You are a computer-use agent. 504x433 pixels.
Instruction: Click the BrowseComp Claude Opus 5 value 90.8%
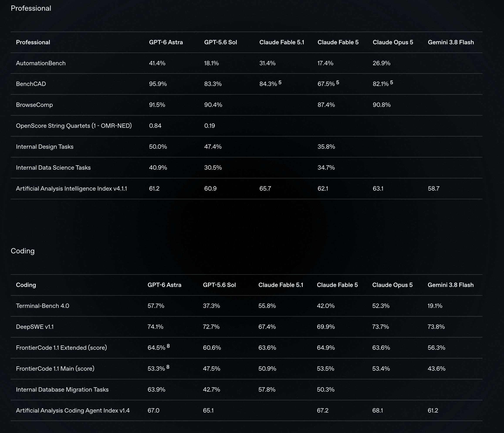(382, 105)
